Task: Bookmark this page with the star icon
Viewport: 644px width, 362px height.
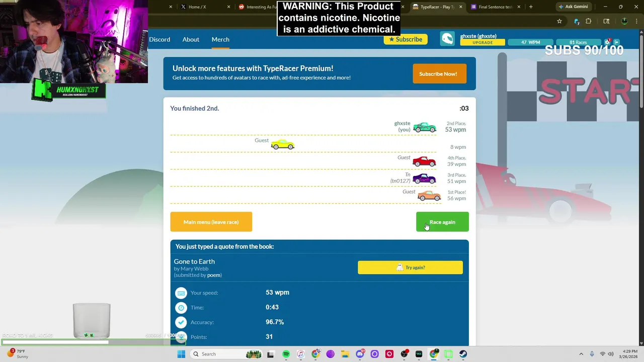Action: tap(559, 21)
